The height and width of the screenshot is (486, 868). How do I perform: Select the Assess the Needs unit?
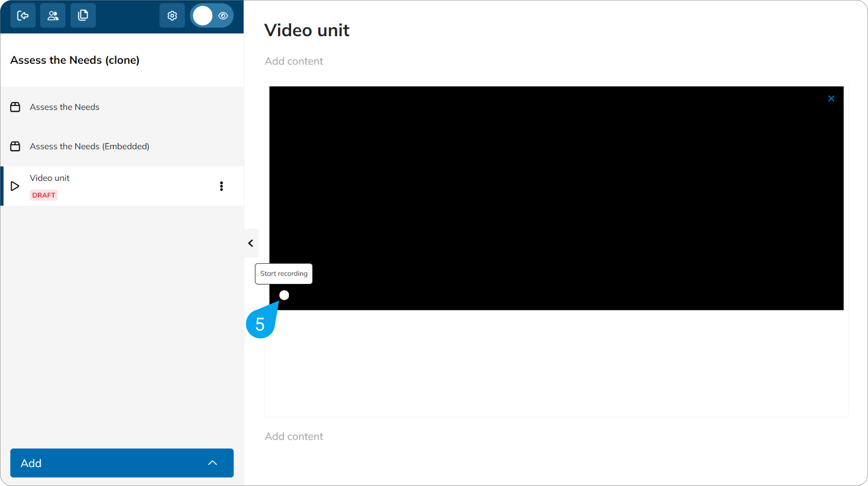(x=65, y=107)
